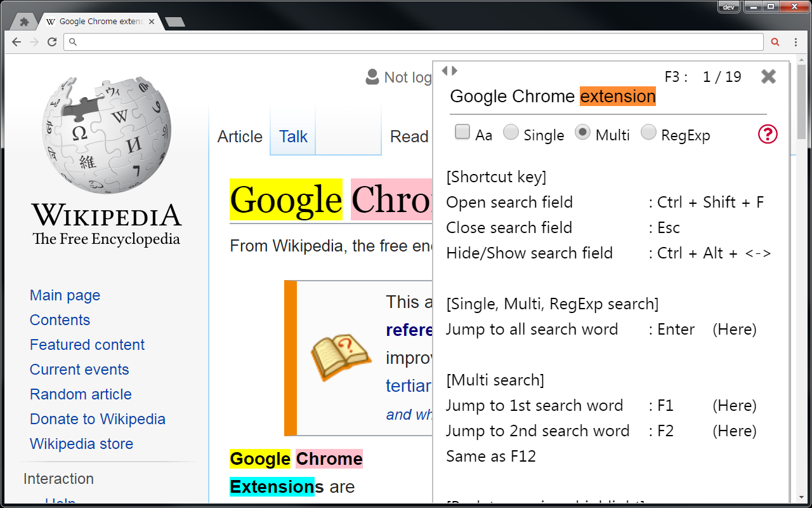Image resolution: width=812 pixels, height=508 pixels.
Task: Select the Google Chrome extension browser tab
Action: (x=99, y=22)
